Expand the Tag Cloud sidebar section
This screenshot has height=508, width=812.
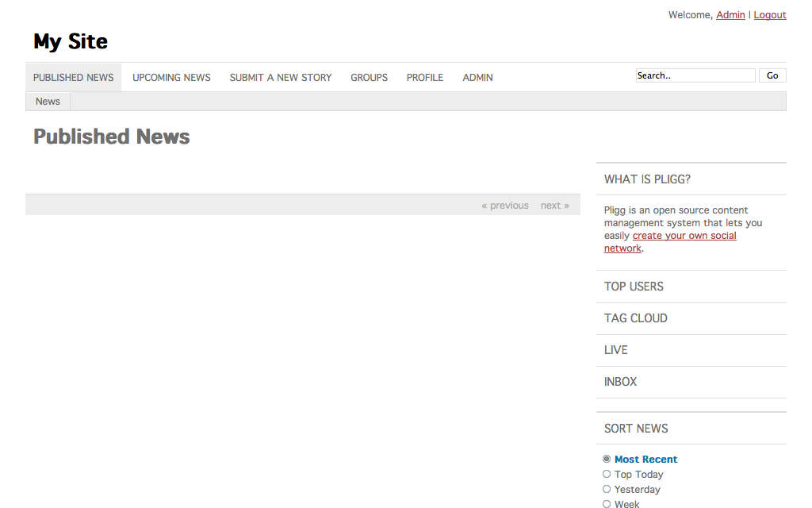pyautogui.click(x=635, y=318)
